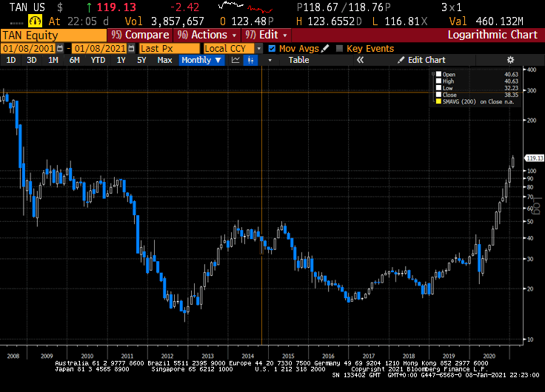The width and height of the screenshot is (545, 392).
Task: Open the Monthly periodicity dropdown
Action: pyautogui.click(x=201, y=60)
